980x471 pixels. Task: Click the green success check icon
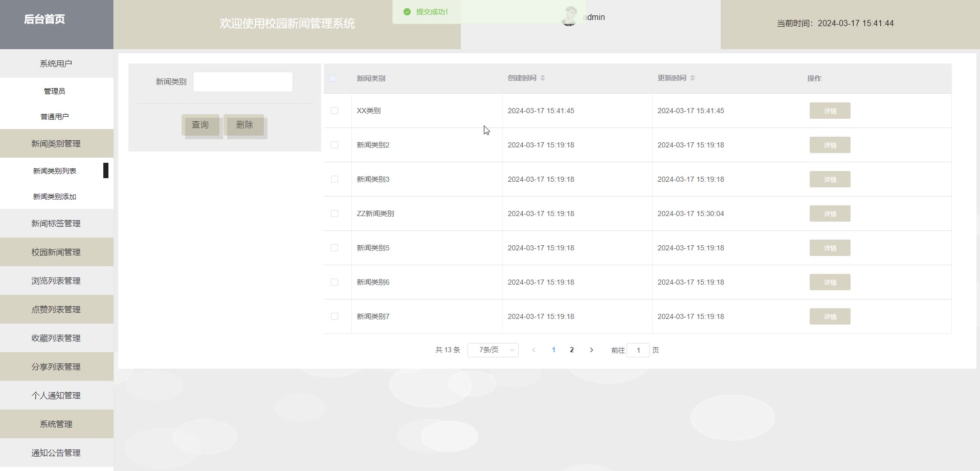(x=407, y=12)
